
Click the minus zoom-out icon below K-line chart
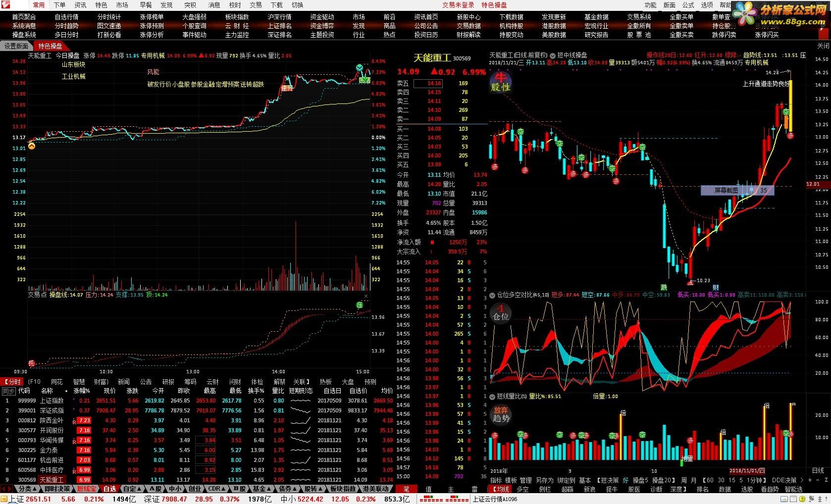817,480
